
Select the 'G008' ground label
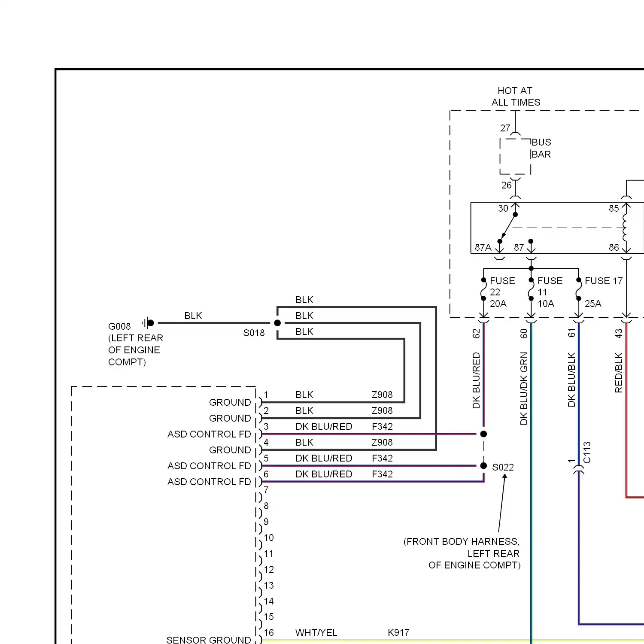pos(119,326)
